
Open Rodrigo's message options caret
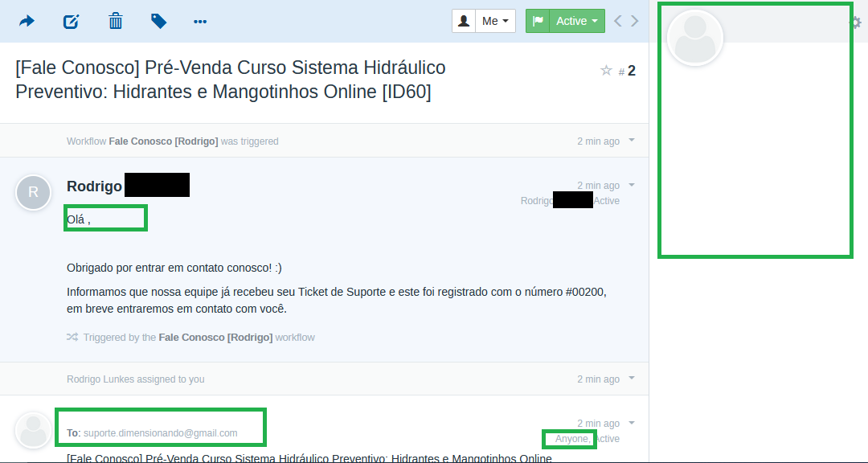(632, 184)
